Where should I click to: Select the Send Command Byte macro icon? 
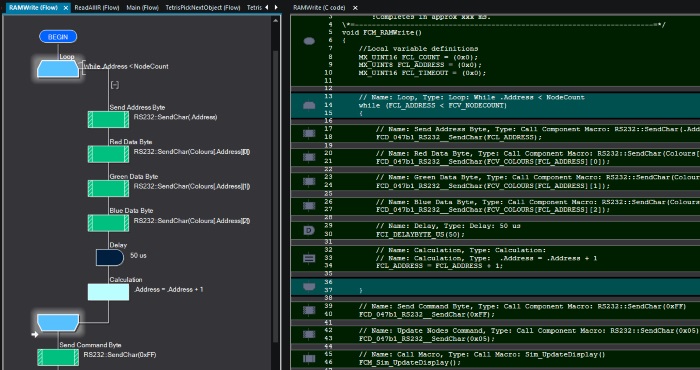click(x=58, y=357)
